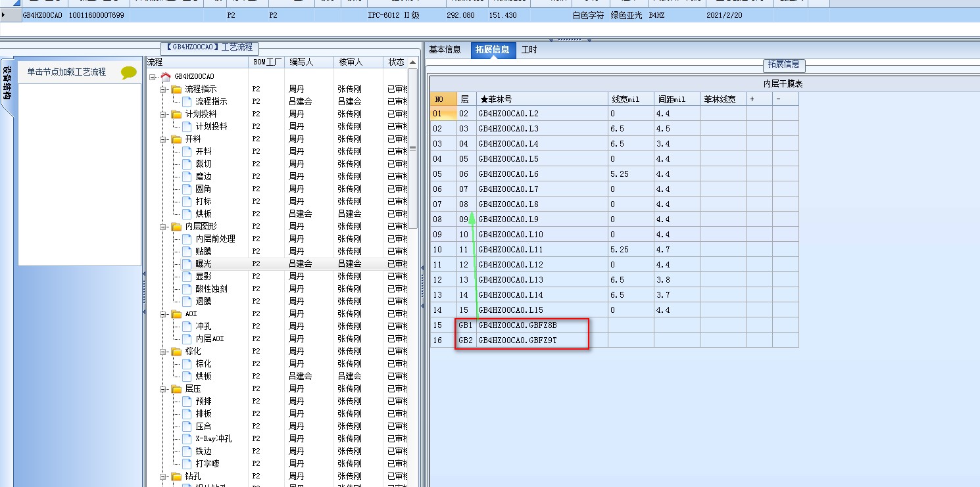Image resolution: width=980 pixels, height=487 pixels.
Task: Click the yellow speech bubble icon
Action: [129, 73]
